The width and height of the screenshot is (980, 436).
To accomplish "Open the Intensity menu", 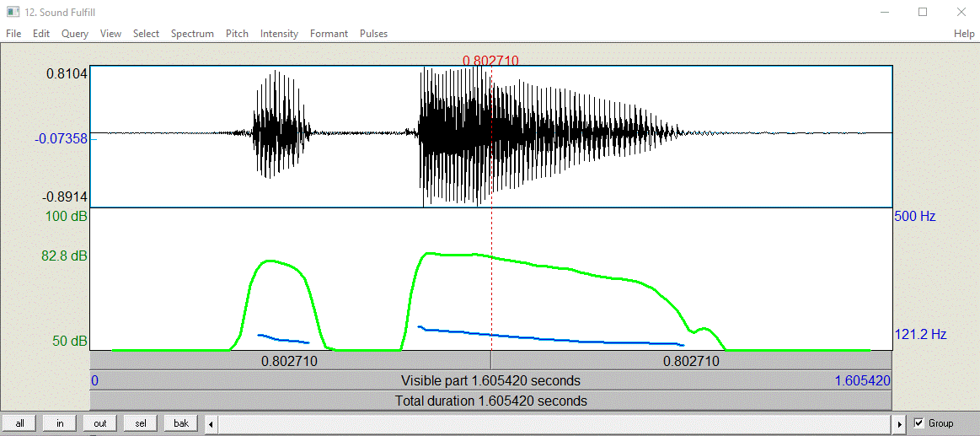I will tap(280, 34).
